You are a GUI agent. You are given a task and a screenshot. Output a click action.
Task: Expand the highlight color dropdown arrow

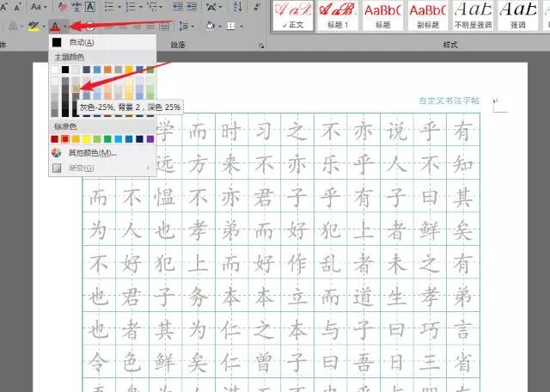(x=44, y=27)
